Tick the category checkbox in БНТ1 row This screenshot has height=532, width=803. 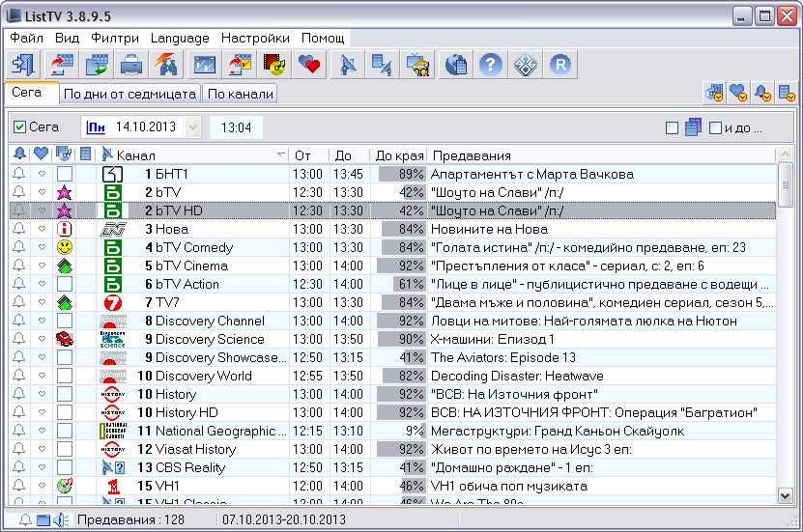click(x=65, y=174)
